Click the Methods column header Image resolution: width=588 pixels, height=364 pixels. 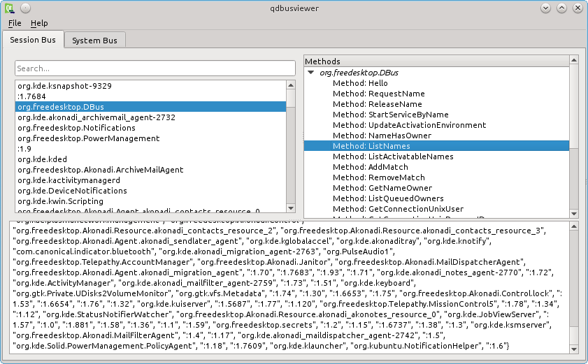(x=436, y=61)
